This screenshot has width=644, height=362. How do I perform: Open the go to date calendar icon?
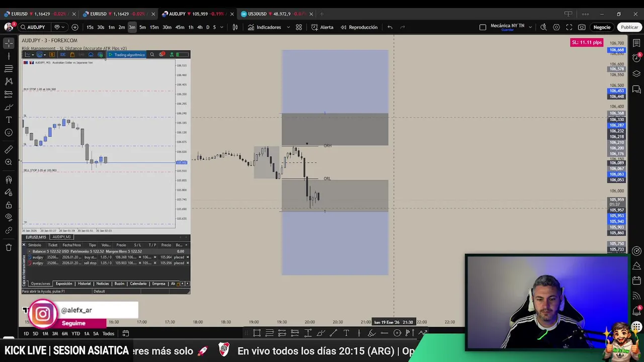126,333
